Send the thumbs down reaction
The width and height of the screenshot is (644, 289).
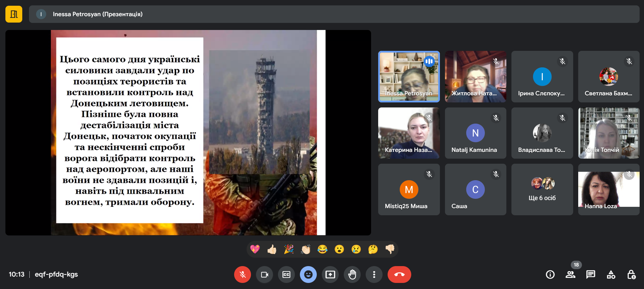click(x=390, y=249)
